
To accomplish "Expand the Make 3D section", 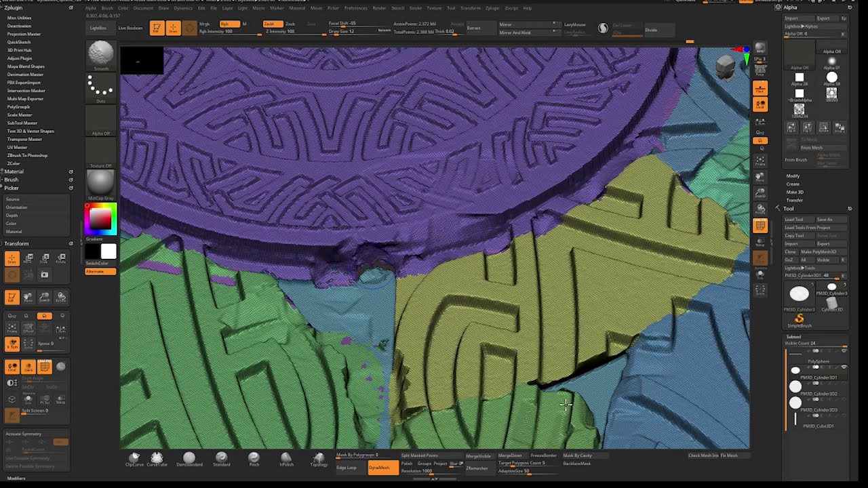I will click(794, 192).
